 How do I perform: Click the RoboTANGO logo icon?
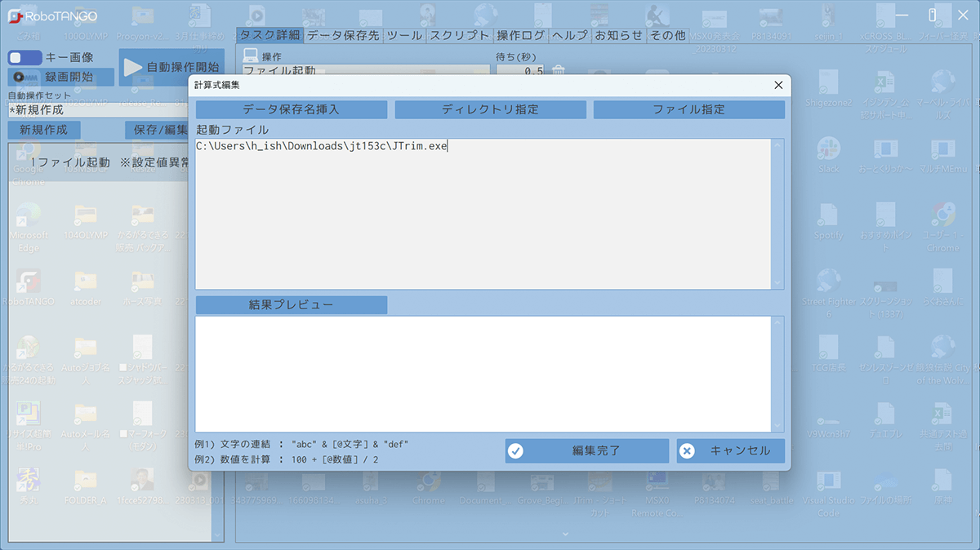(x=15, y=16)
